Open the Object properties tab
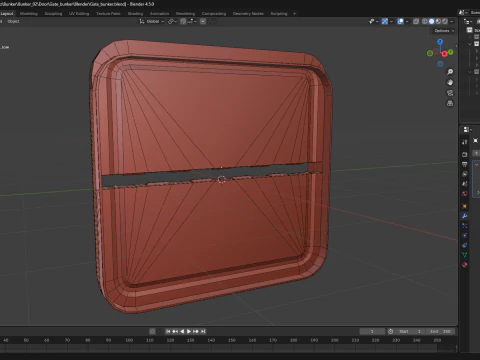Screen dimensions: 480x360 click(x=465, y=206)
